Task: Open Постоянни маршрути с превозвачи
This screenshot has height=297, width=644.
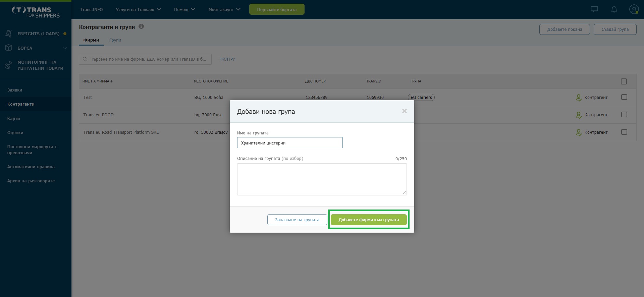Action: click(32, 150)
